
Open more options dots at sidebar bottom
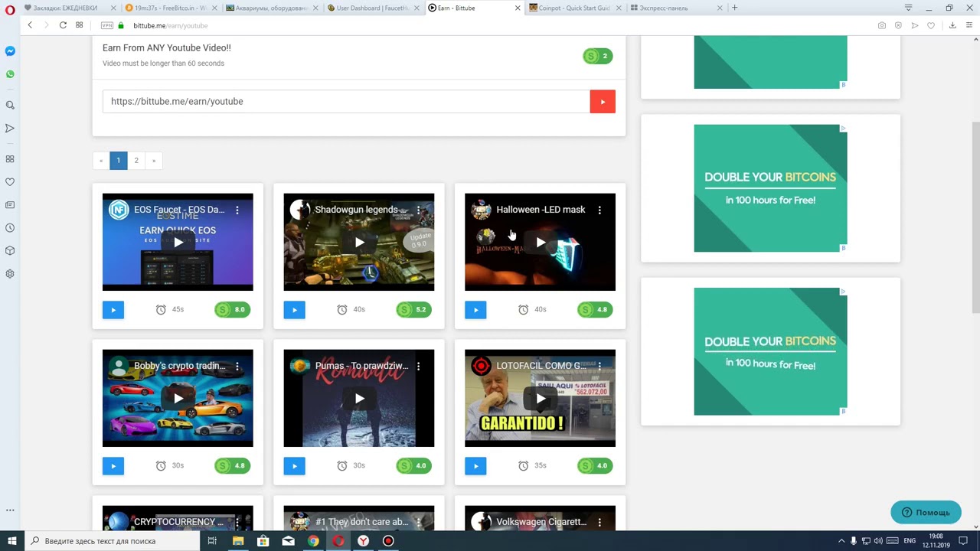point(10,510)
